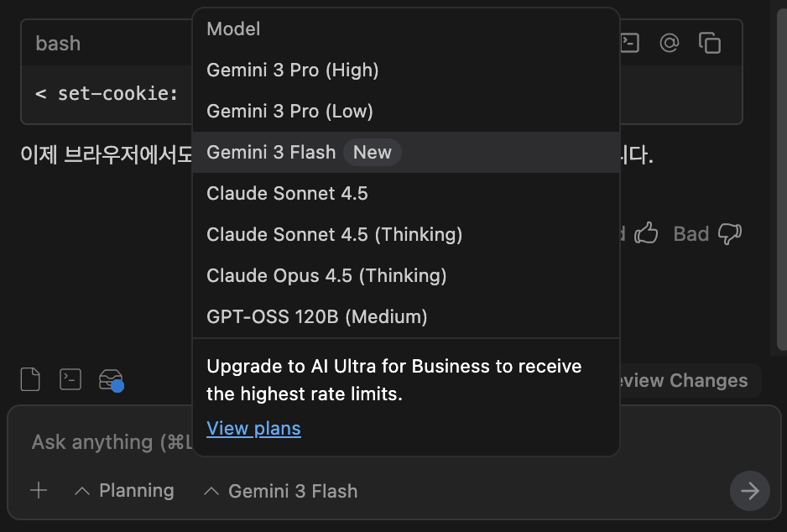Choose GPT-OSS 120B (Medium) model
Screen dimensions: 787x532
[317, 316]
